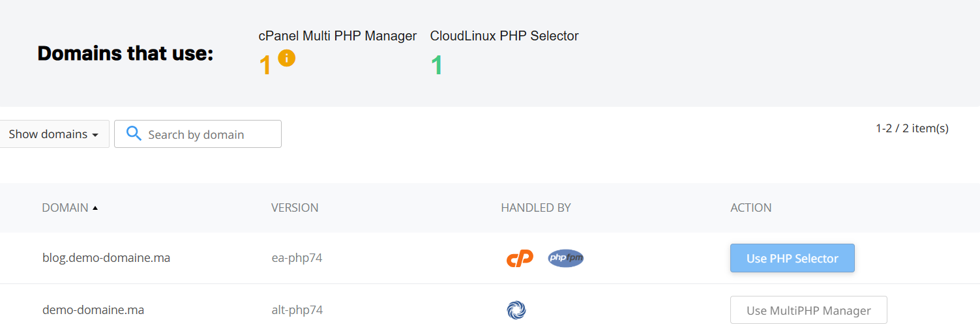Image resolution: width=980 pixels, height=331 pixels.
Task: Click the cPanel logo icon for blog.demo-domaine.ma
Action: [520, 258]
